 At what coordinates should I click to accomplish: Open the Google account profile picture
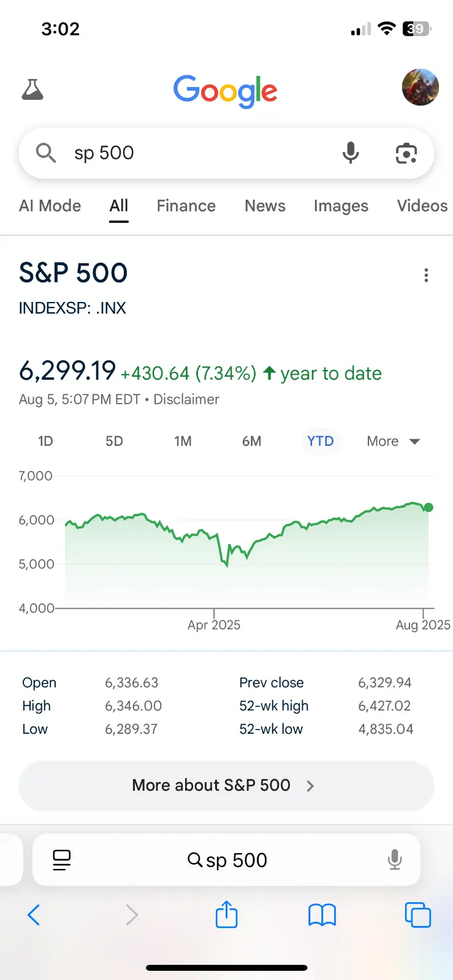(420, 88)
